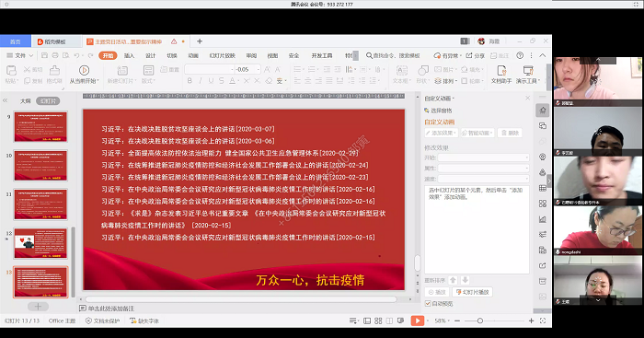This screenshot has height=338, width=644.
Task: Open the animation Start dropdown
Action: tap(483, 157)
